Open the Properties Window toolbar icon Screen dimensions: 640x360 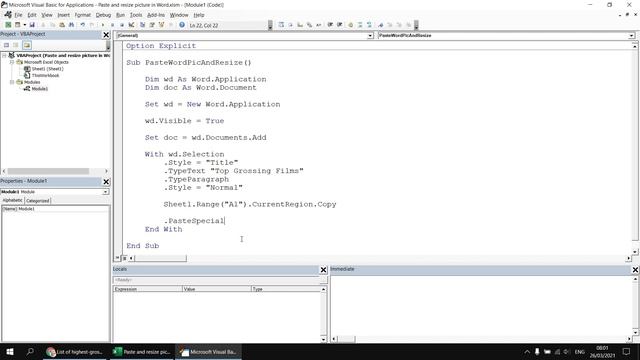point(152,25)
